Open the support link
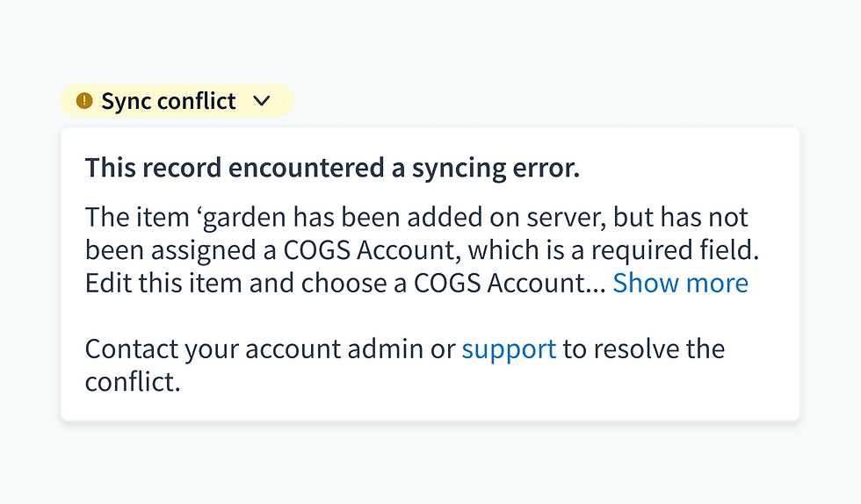 pyautogui.click(x=509, y=349)
